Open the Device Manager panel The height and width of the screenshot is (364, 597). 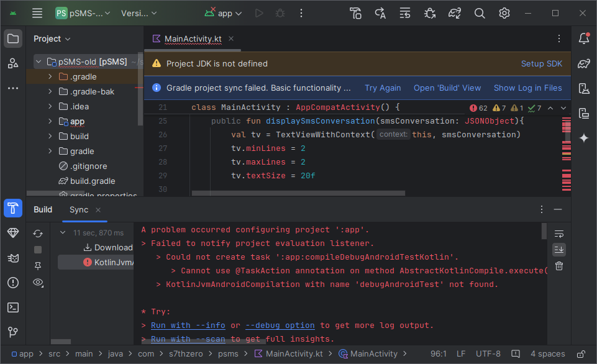point(583,88)
